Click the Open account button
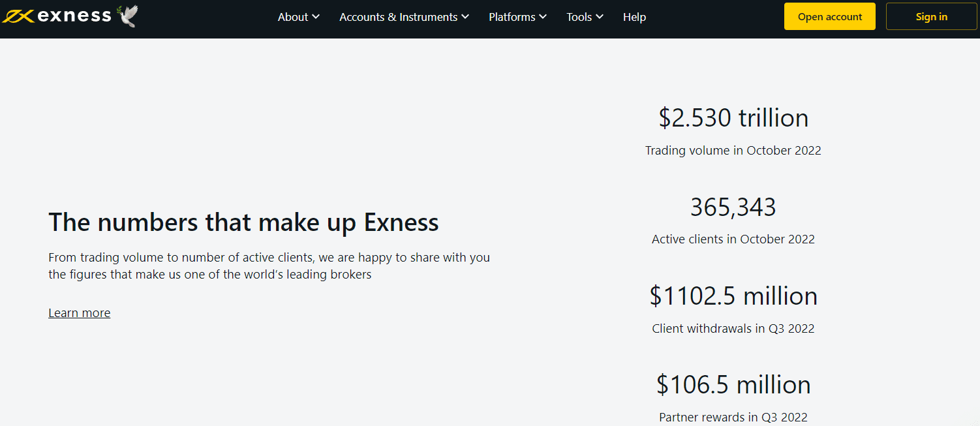Image resolution: width=980 pixels, height=426 pixels. coord(829,16)
